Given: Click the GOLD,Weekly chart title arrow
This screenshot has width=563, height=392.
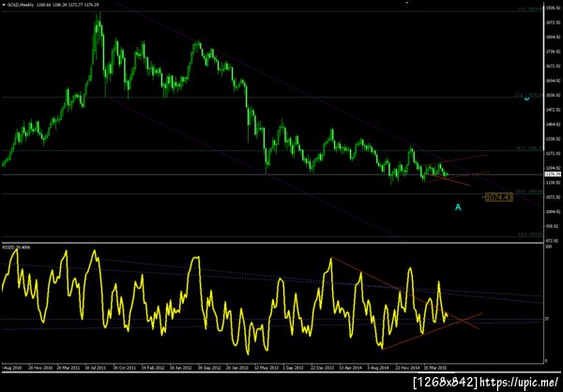Looking at the screenshot, I should click(x=4, y=5).
